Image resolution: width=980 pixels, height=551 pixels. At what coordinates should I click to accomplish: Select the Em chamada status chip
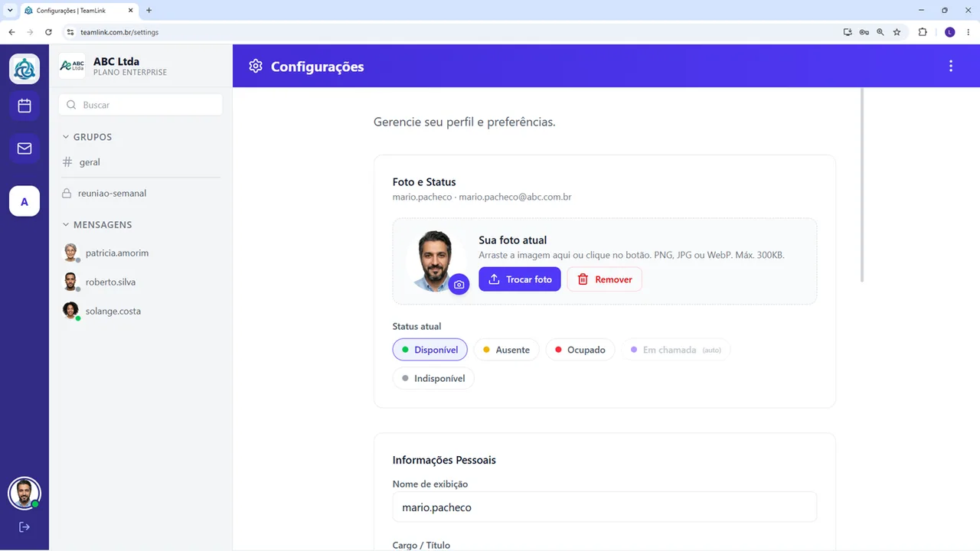pos(676,350)
